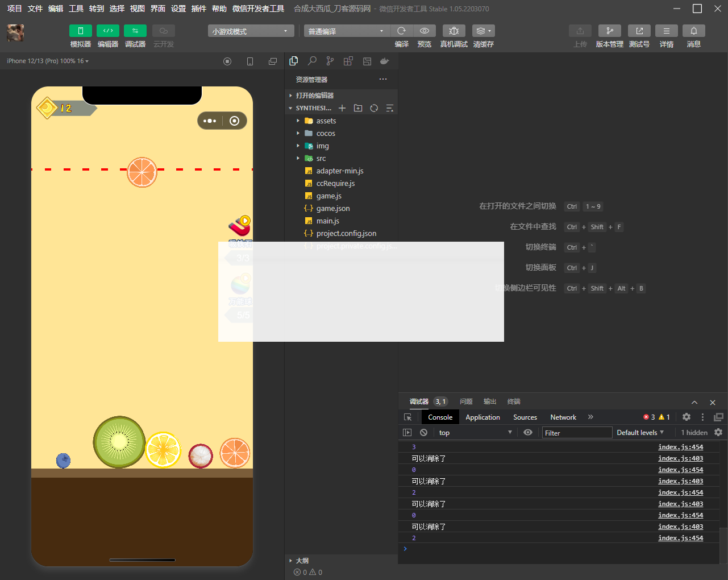Open the mini game mode dropdown
Image resolution: width=728 pixels, height=580 pixels.
point(251,31)
